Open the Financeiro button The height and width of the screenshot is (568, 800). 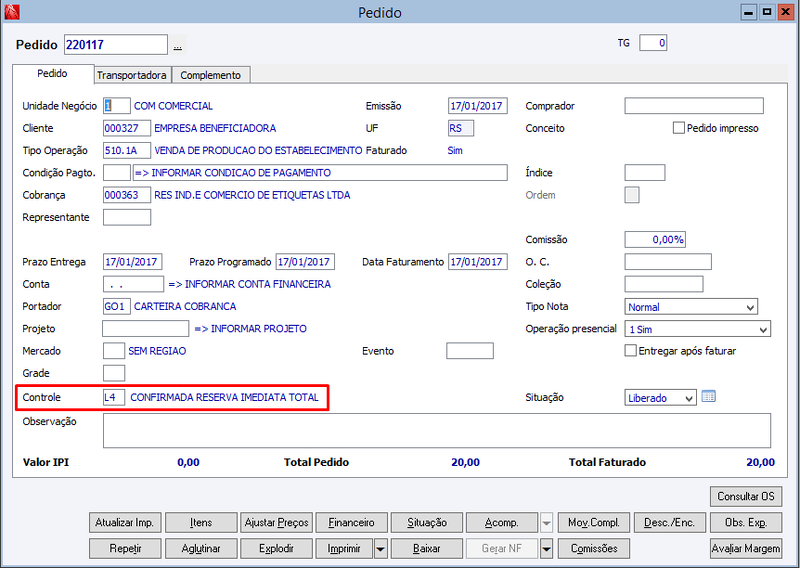click(352, 523)
